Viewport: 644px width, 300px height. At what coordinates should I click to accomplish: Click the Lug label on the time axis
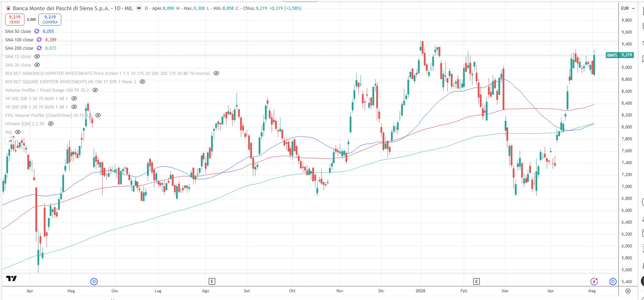click(158, 291)
